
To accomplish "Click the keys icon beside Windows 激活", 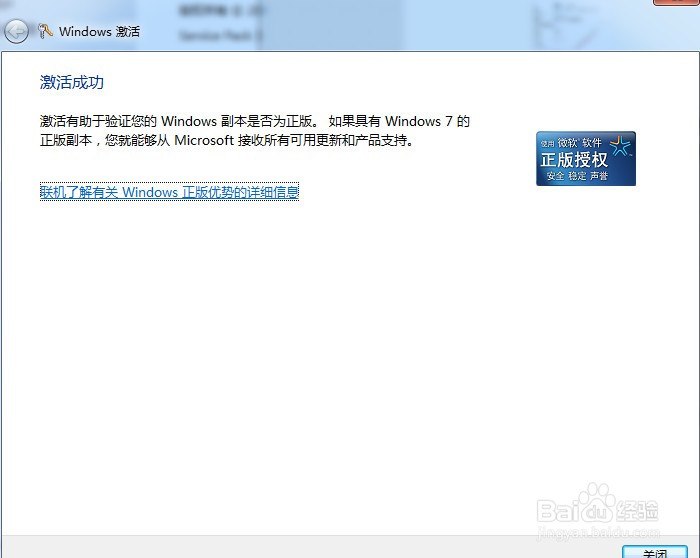I will click(x=45, y=31).
